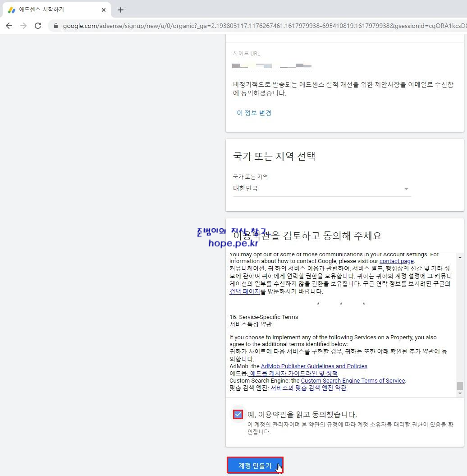The image size is (467, 476).
Task: Click the 이용약관을 검토하고 동의해 주세요 heading
Action: (x=307, y=236)
